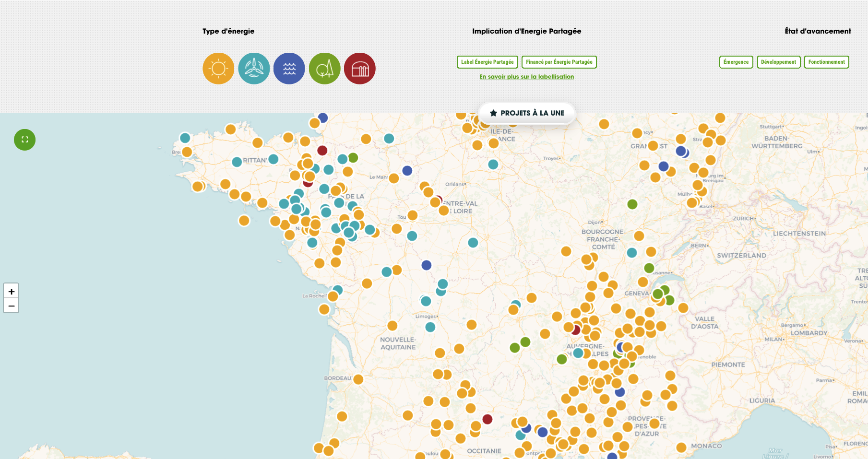The height and width of the screenshot is (459, 868).
Task: Toggle the Fonctionnement status filter
Action: pos(826,62)
